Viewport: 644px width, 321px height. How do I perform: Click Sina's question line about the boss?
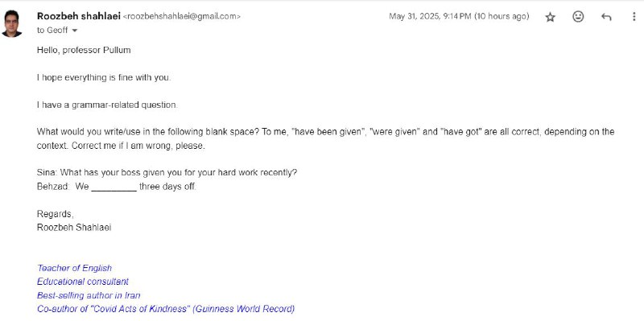(167, 173)
